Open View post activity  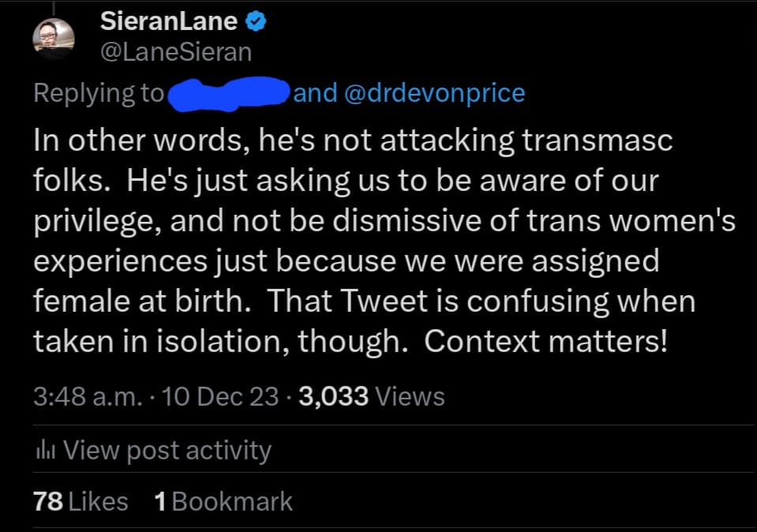pos(166,451)
